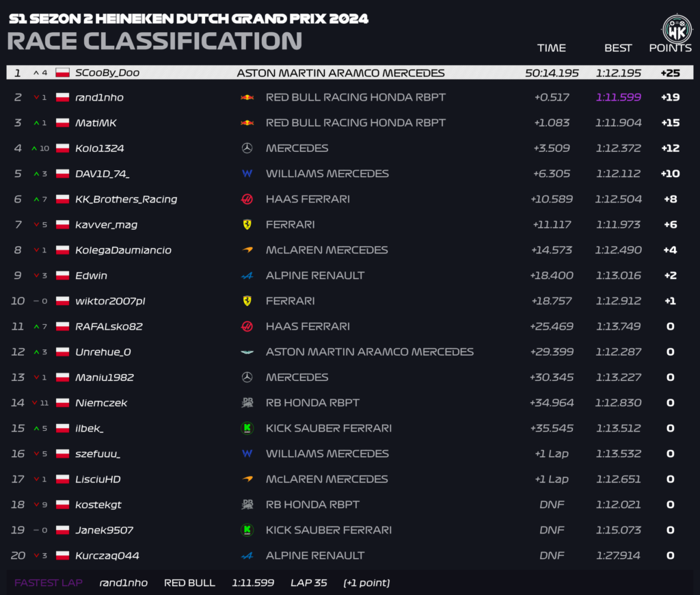The height and width of the screenshot is (595, 700).
Task: Click the Polish flag next to SCooBy_Doo
Action: (62, 72)
